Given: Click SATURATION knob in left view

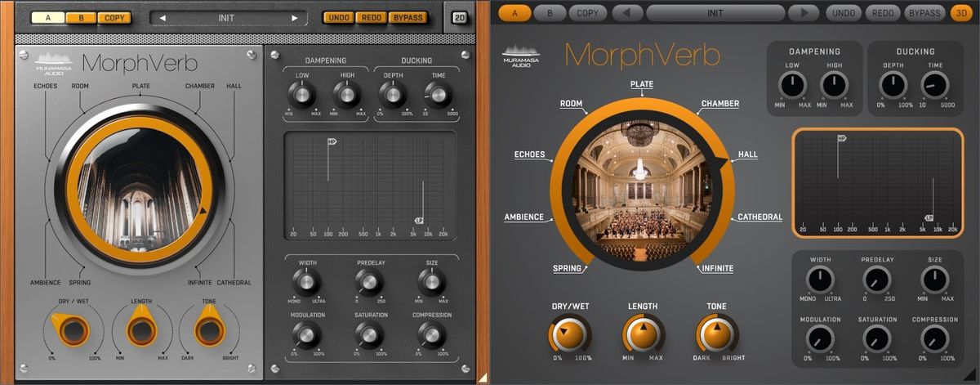Looking at the screenshot, I should [369, 334].
